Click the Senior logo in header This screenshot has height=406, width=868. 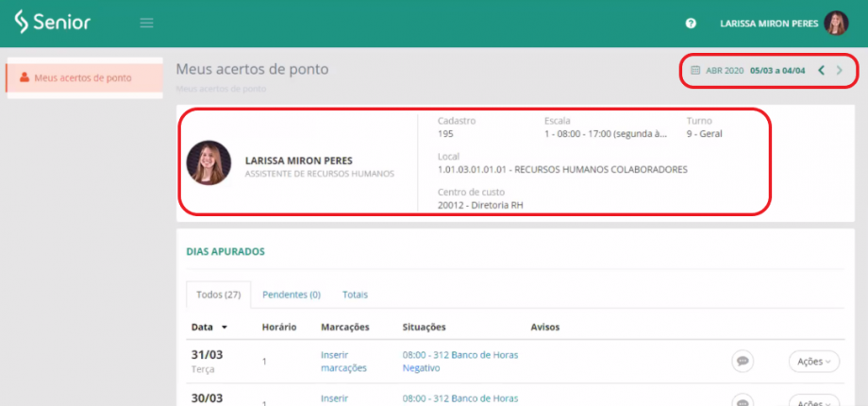click(52, 23)
